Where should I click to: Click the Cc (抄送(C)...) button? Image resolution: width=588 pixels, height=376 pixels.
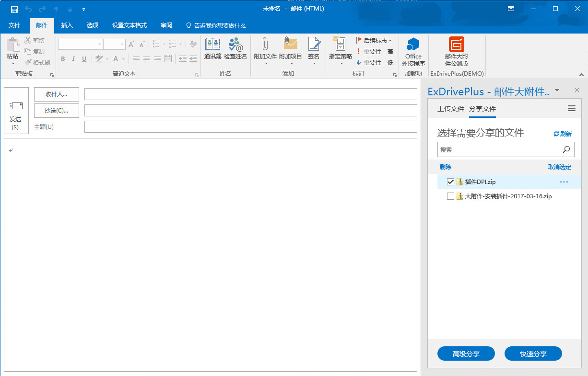(x=57, y=111)
